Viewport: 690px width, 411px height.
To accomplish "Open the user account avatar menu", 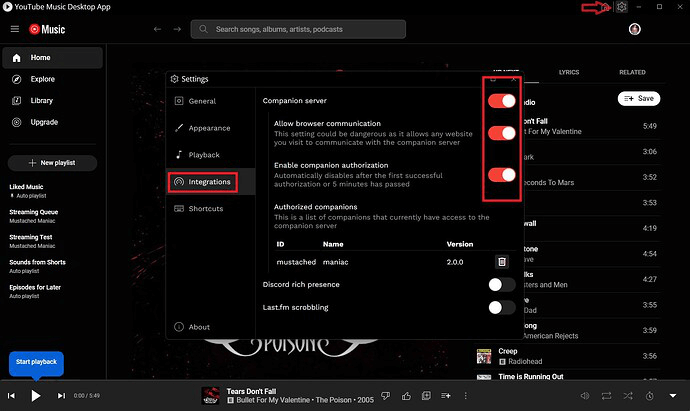I will click(x=634, y=29).
